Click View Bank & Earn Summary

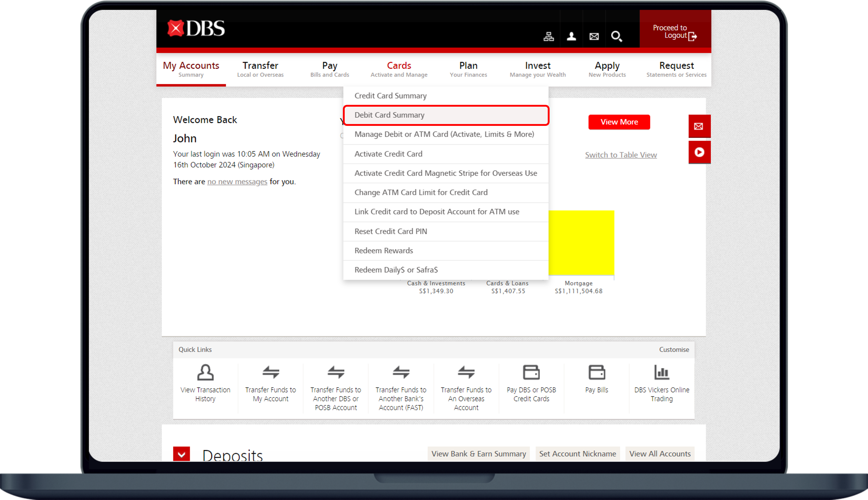(x=479, y=454)
